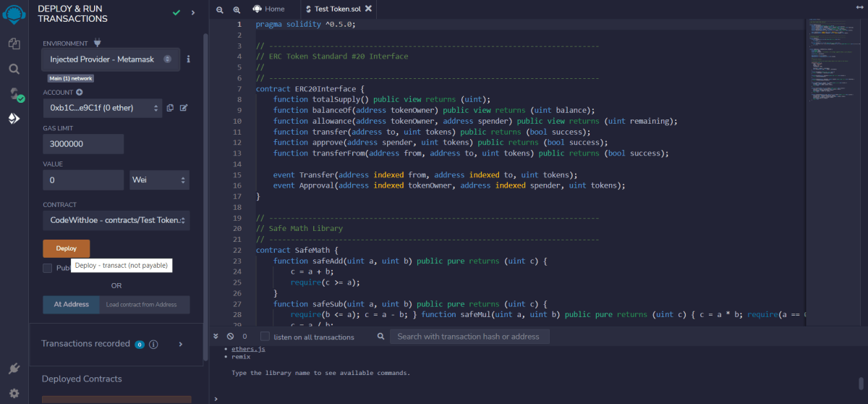Zoom out the editor
868x404 pixels.
221,9
